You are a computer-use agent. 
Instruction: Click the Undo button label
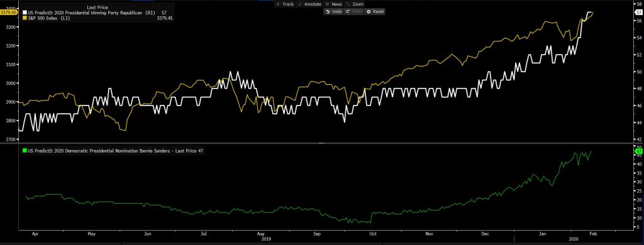[x=337, y=11]
